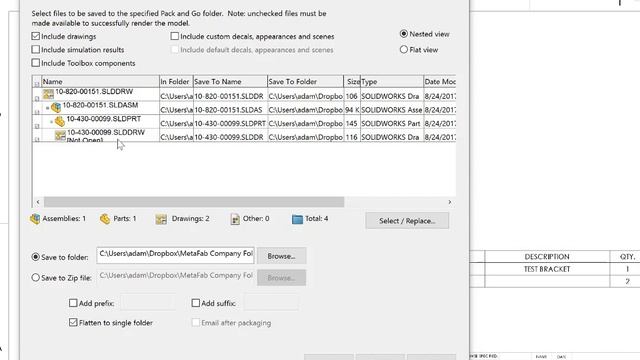Image resolution: width=640 pixels, height=360 pixels.
Task: Sort by the In Folder column header
Action: coord(176,82)
